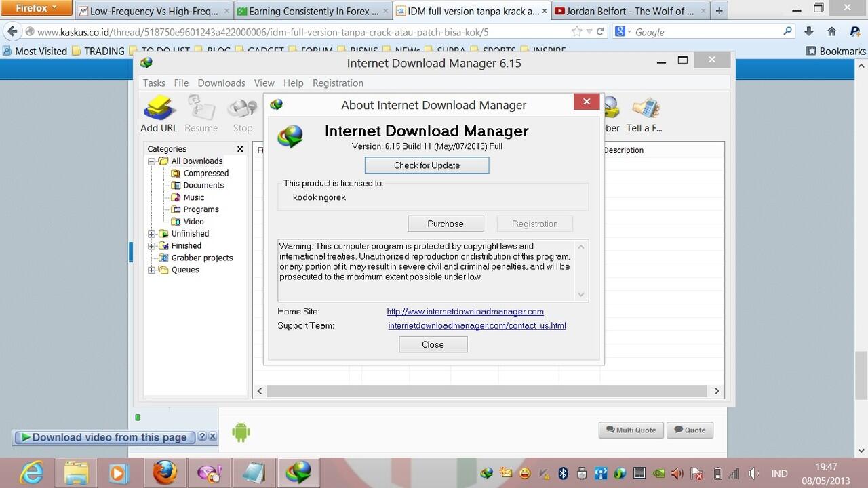Open the Downloads menu

221,83
